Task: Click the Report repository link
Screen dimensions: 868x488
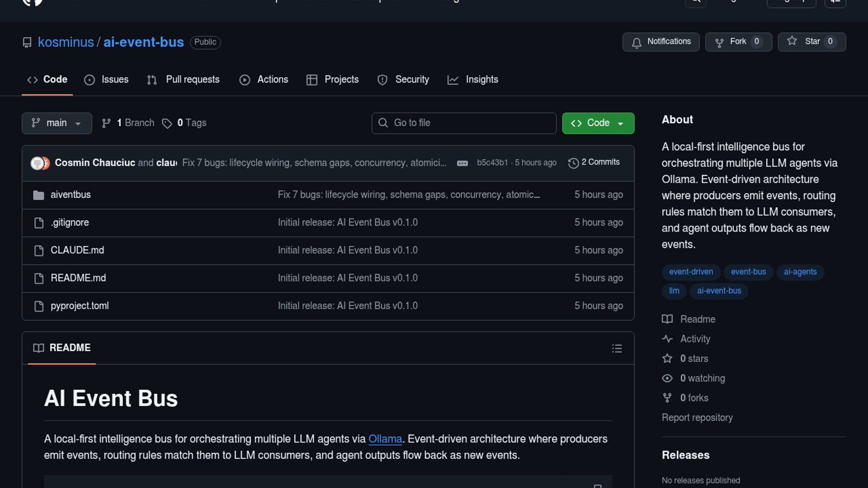Action: pyautogui.click(x=697, y=418)
